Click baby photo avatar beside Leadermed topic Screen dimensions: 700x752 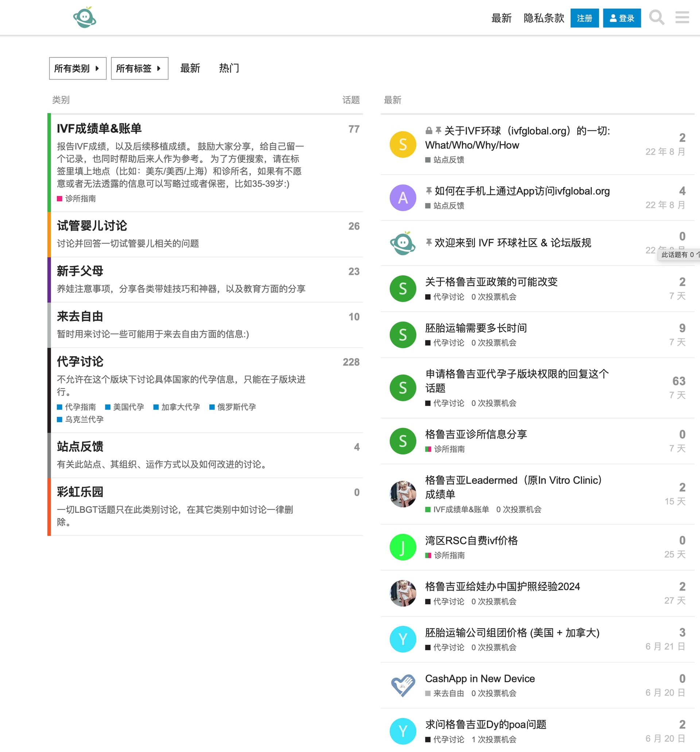(x=402, y=494)
